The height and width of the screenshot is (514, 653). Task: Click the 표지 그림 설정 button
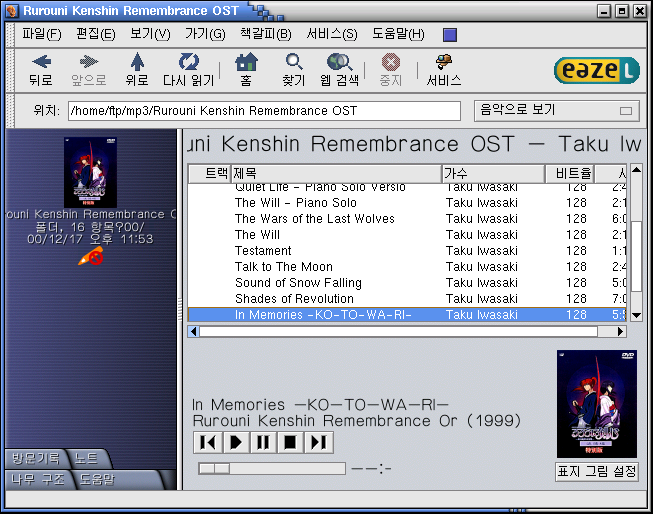[596, 472]
